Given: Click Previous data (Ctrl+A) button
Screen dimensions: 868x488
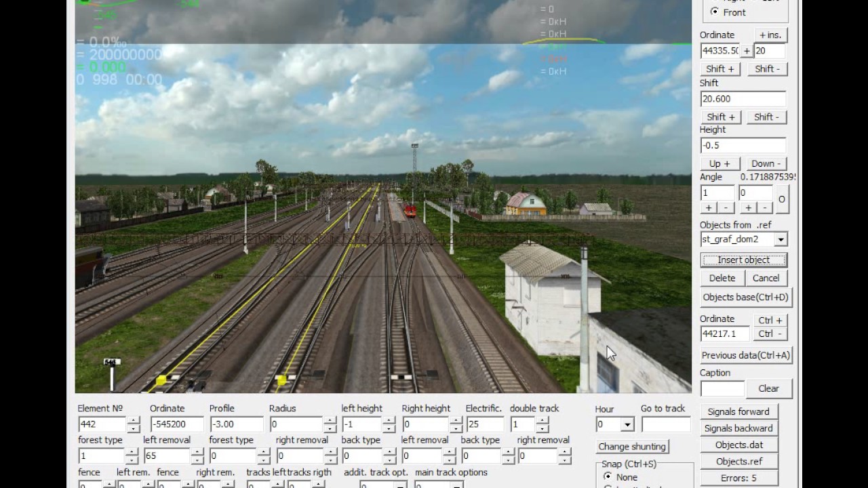Looking at the screenshot, I should [745, 355].
